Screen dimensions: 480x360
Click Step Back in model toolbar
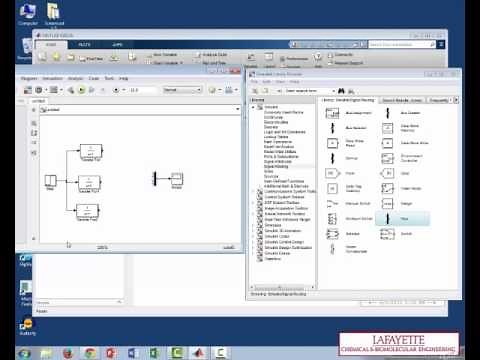click(71, 90)
